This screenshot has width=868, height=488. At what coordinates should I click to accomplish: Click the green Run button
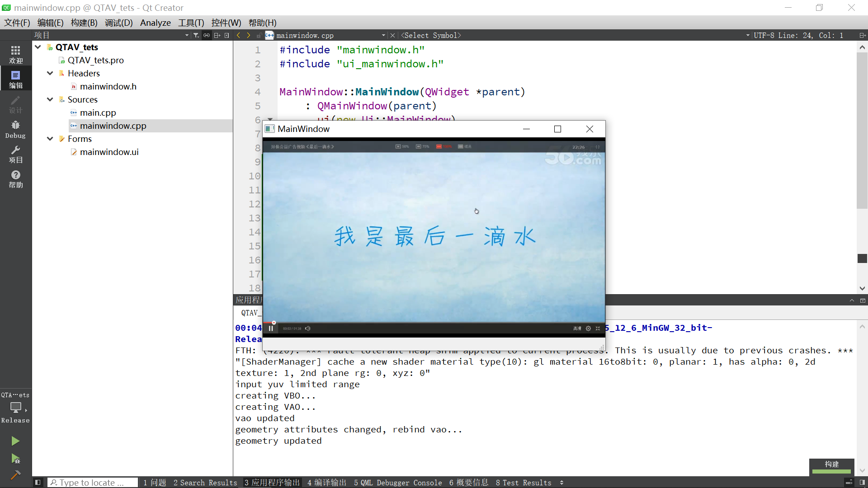15,441
